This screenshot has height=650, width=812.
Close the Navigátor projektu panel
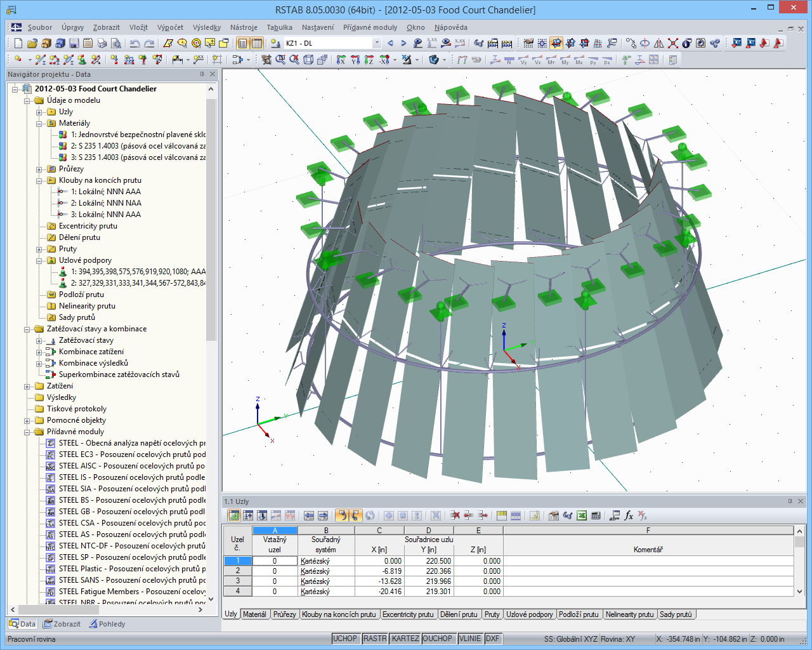pyautogui.click(x=213, y=74)
